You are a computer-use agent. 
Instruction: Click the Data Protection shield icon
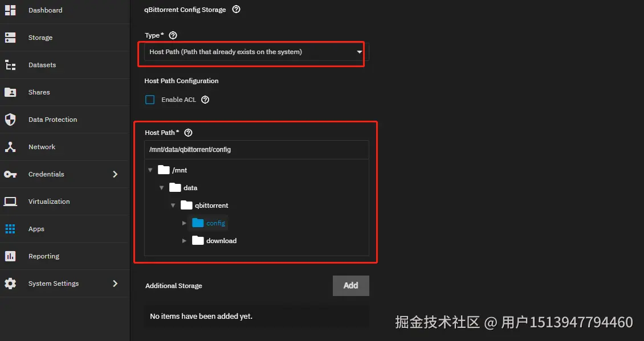(x=10, y=120)
